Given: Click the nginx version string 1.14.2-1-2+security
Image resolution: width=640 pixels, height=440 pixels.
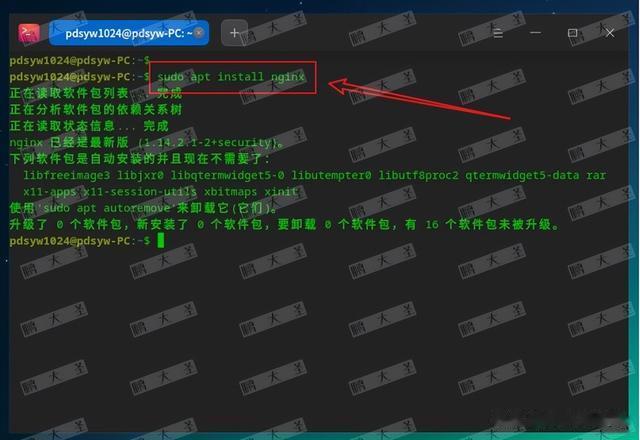Looking at the screenshot, I should click(x=209, y=142).
